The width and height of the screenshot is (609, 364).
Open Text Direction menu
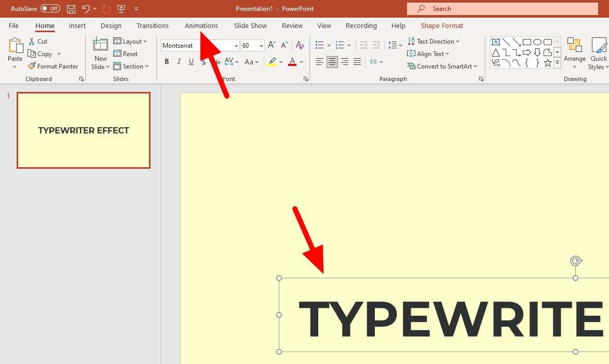434,41
